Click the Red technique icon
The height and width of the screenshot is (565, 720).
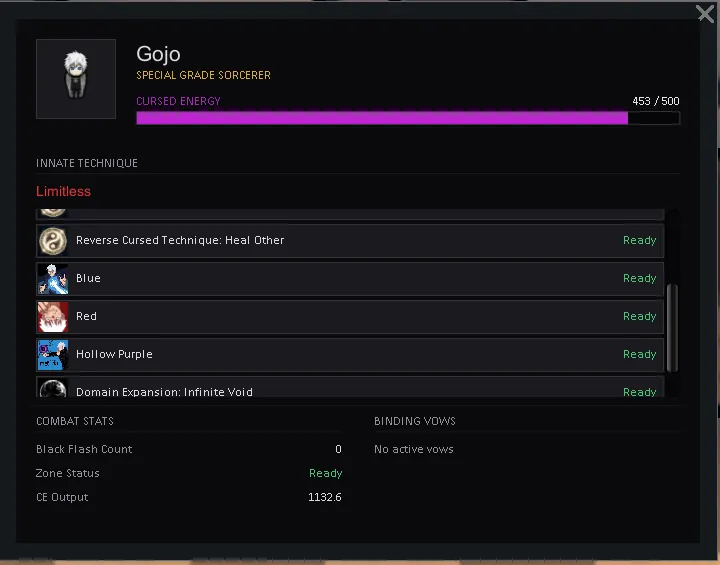click(x=52, y=317)
